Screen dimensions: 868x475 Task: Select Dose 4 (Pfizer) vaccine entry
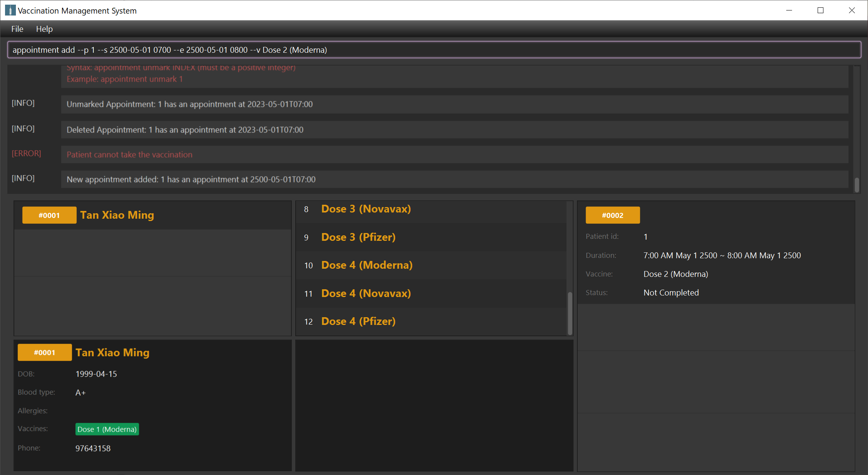(358, 321)
